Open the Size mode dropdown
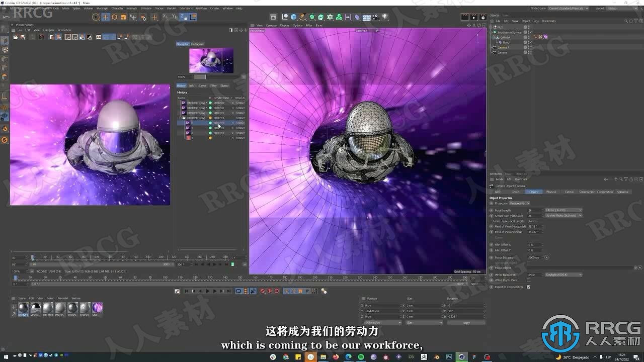The height and width of the screenshot is (362, 644). 424,323
